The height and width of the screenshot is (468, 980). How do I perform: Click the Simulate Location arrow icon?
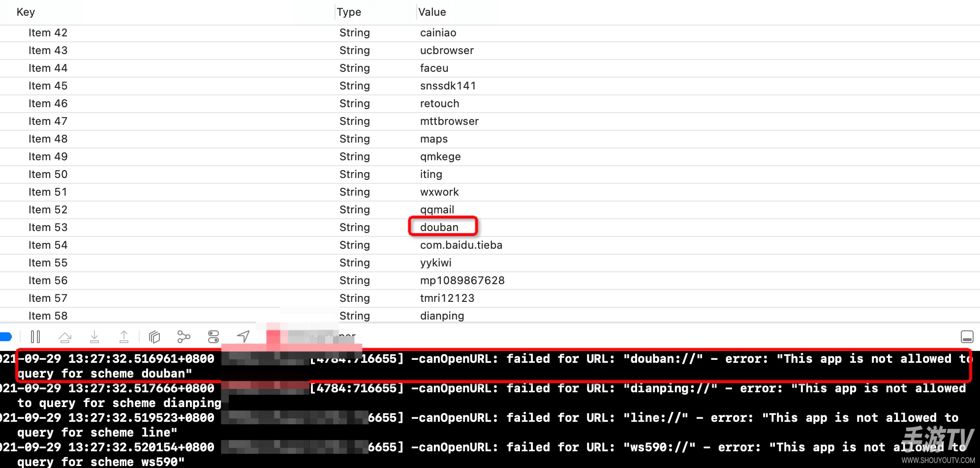coord(243,337)
